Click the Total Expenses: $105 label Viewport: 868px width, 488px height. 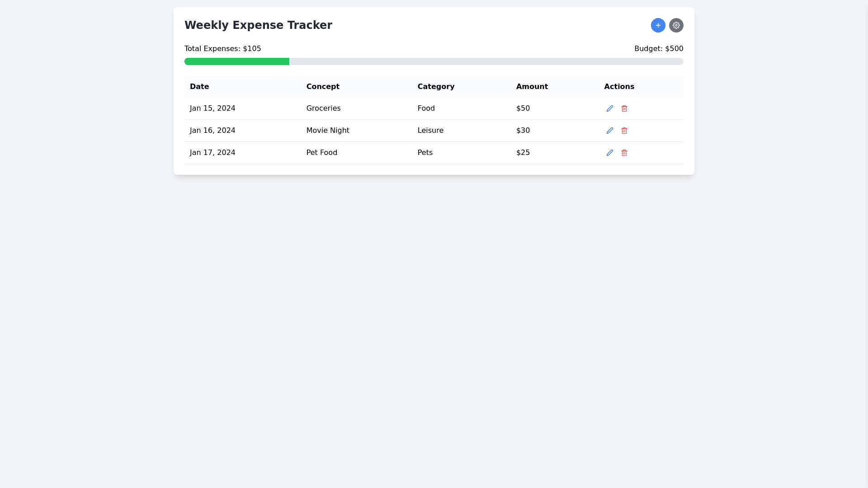tap(222, 49)
